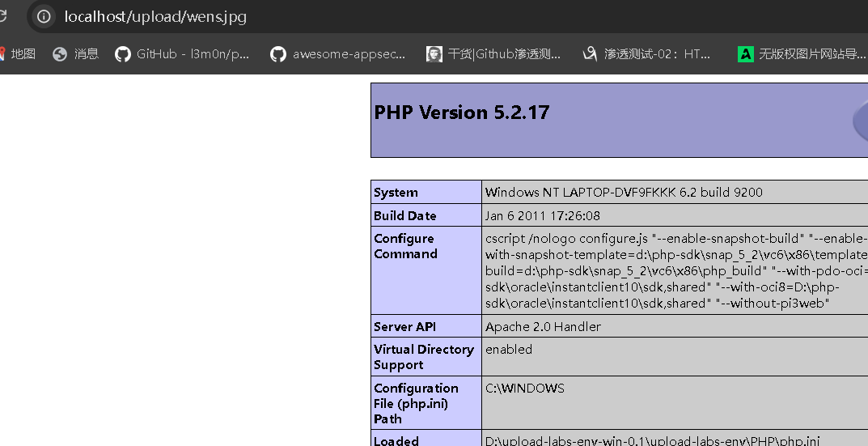Click the Server API label

click(404, 327)
